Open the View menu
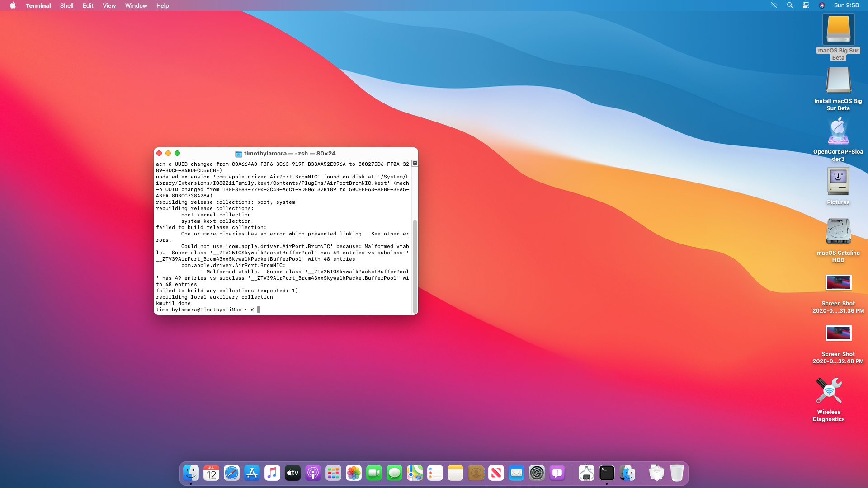 click(x=109, y=5)
